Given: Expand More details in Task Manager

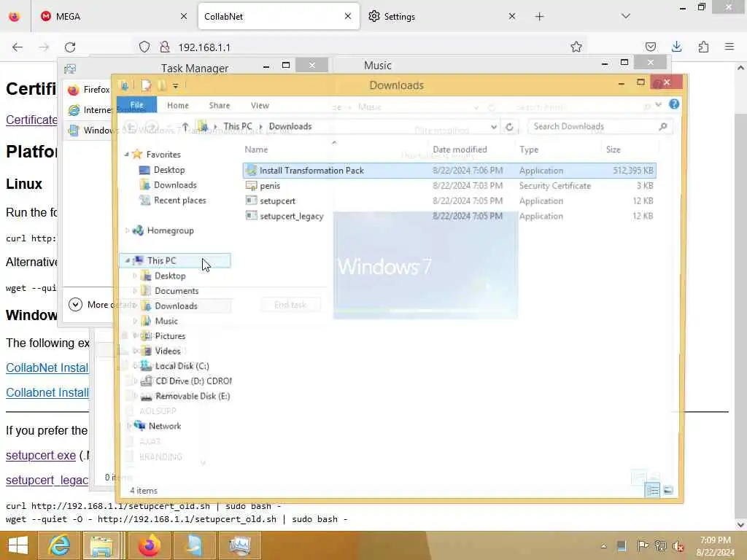Looking at the screenshot, I should 75,304.
